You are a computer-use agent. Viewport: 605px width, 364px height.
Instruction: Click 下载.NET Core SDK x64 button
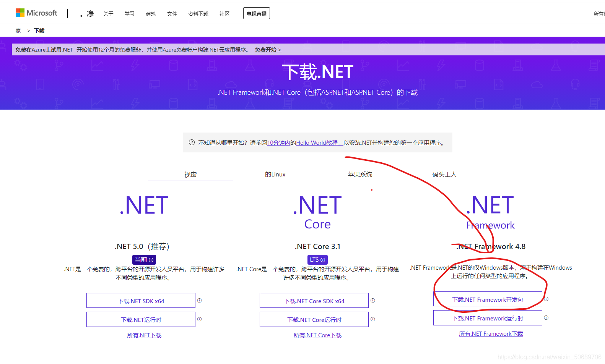pos(314,301)
